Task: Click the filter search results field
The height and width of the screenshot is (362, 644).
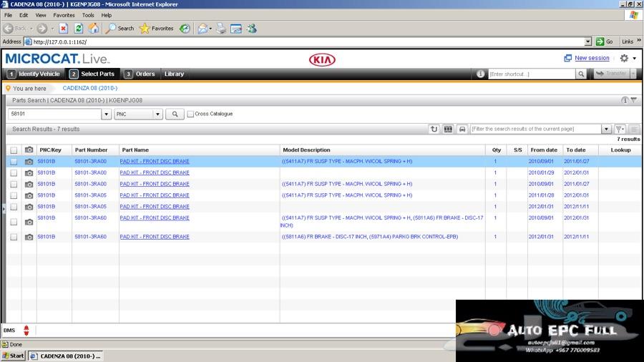Action: (x=535, y=129)
